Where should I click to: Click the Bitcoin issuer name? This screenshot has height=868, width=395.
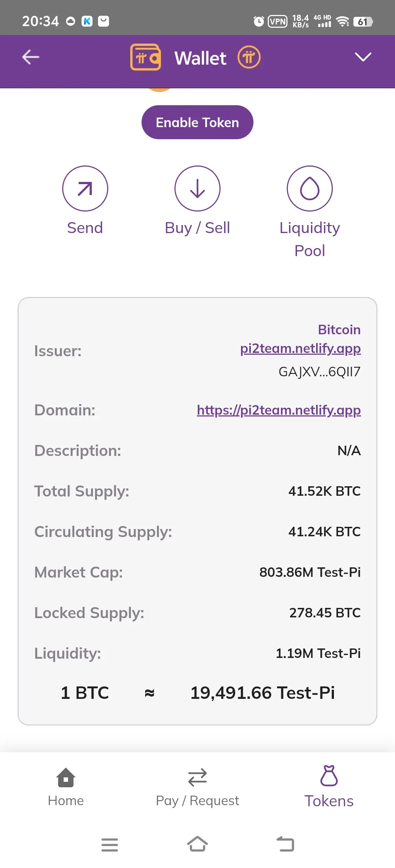point(339,330)
